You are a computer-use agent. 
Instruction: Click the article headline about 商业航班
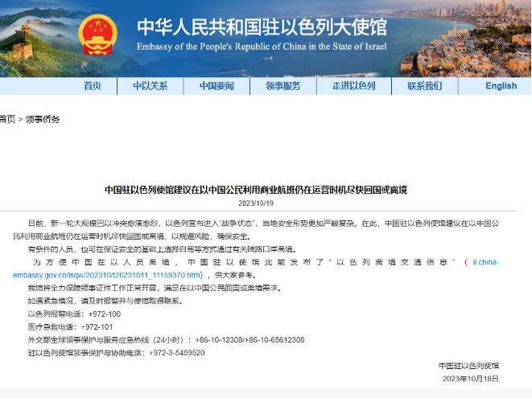[256, 190]
